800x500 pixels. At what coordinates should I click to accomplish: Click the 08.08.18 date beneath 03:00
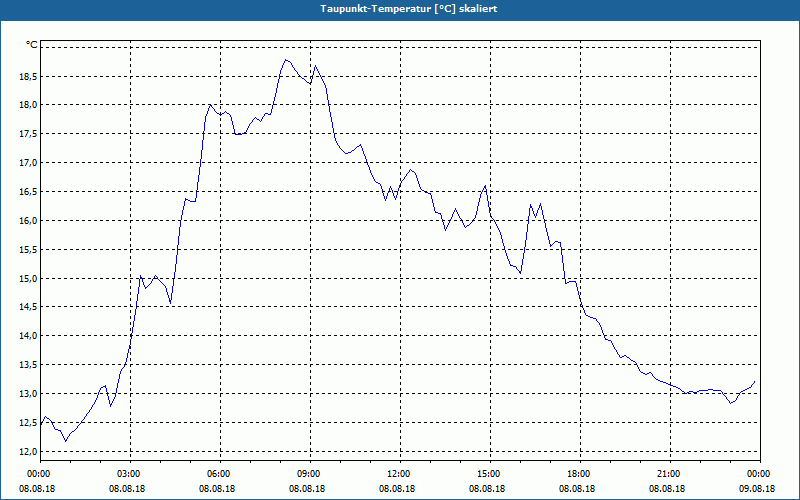pos(127,488)
